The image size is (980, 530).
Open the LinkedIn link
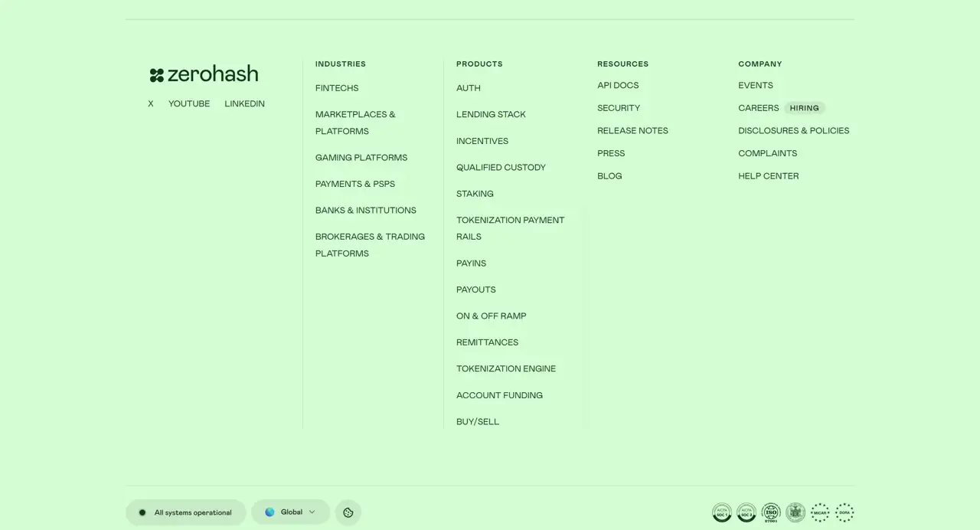[244, 103]
